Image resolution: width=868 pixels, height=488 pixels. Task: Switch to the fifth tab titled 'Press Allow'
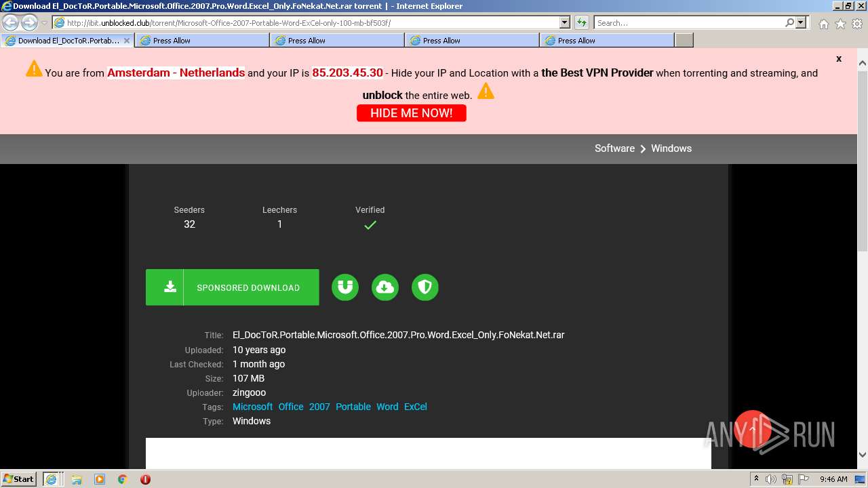point(607,41)
